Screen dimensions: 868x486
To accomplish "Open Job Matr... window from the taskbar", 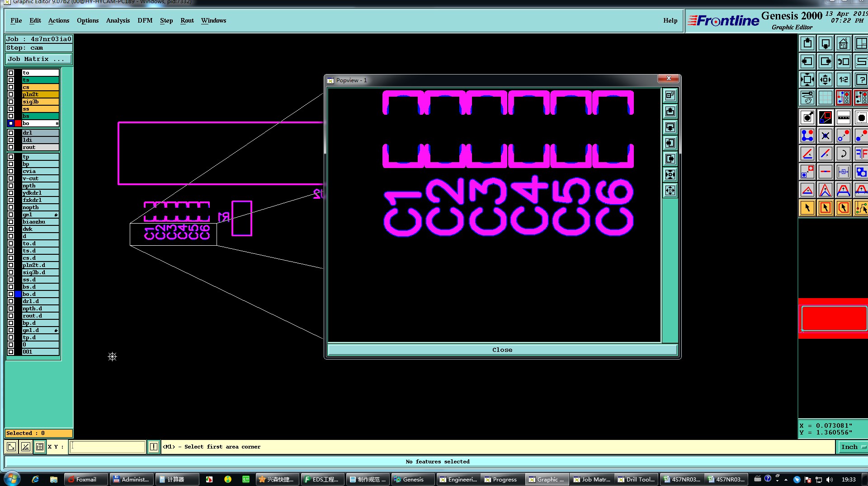I will 592,479.
